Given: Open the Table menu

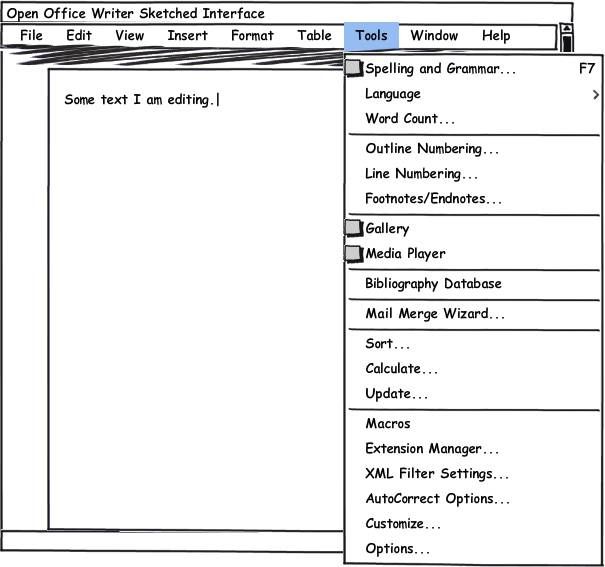Looking at the screenshot, I should (314, 35).
